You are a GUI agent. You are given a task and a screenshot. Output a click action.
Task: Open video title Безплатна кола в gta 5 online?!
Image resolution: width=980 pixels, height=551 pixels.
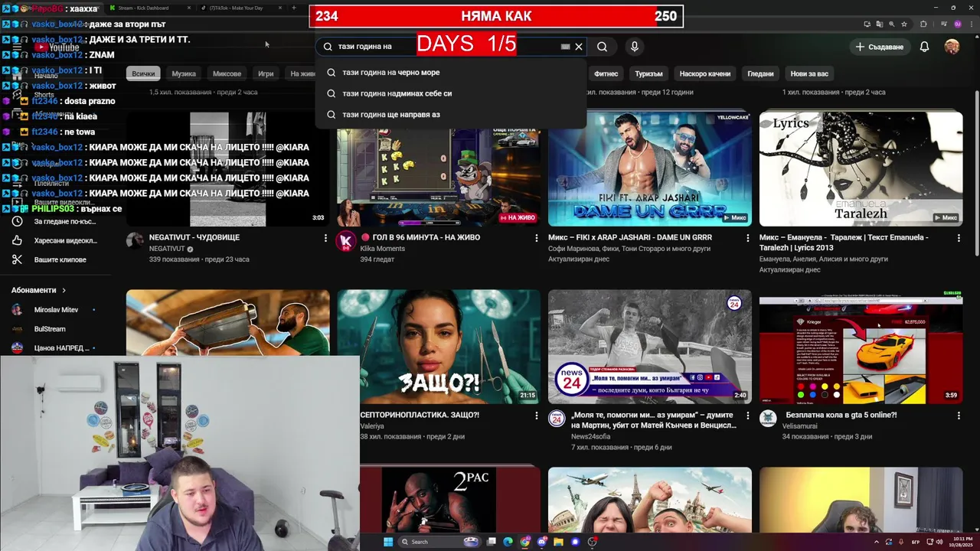pyautogui.click(x=841, y=415)
